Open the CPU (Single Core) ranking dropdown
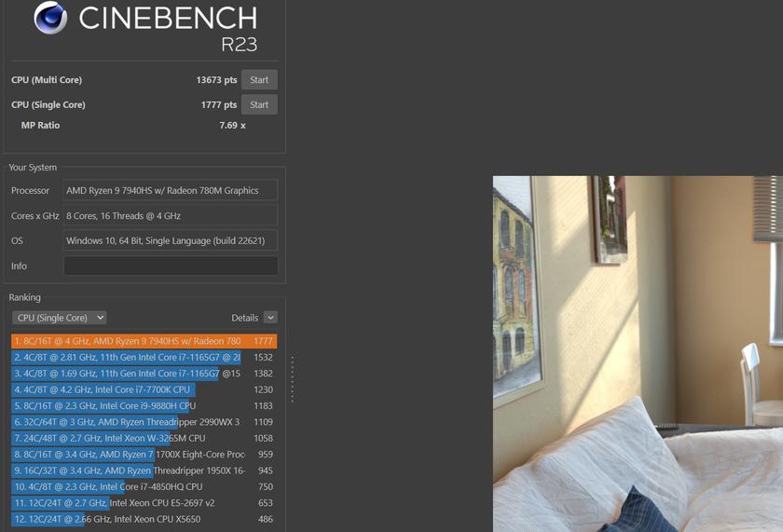This screenshot has width=783, height=532. pos(60,318)
